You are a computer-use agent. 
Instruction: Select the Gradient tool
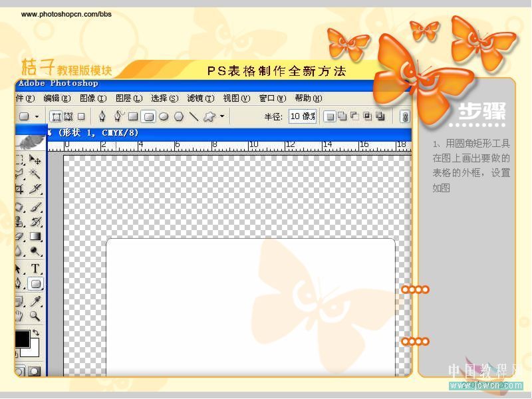click(36, 236)
